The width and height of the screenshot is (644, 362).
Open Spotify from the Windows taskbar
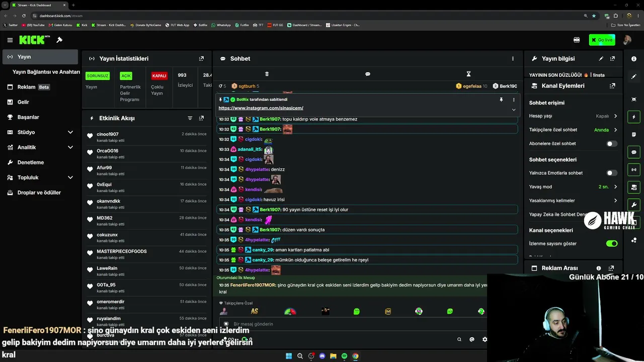344,356
